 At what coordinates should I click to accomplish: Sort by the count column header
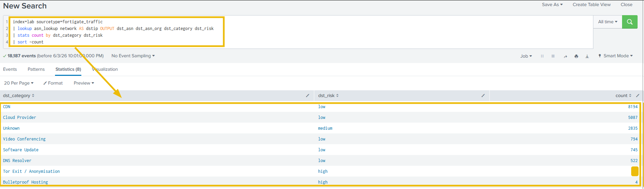[x=623, y=96]
